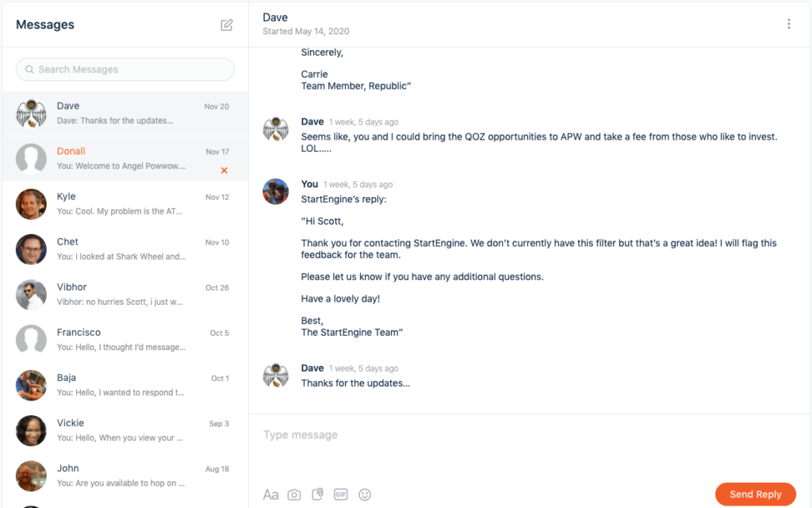Click the Nov 10 date on Chet's row

[217, 242]
